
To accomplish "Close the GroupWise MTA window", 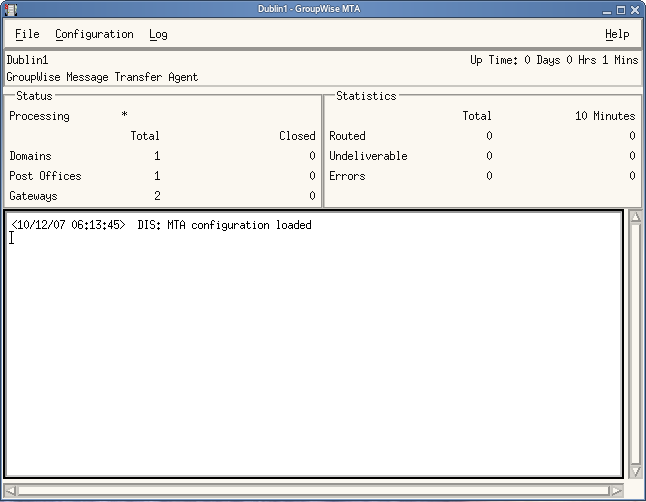I will click(635, 10).
